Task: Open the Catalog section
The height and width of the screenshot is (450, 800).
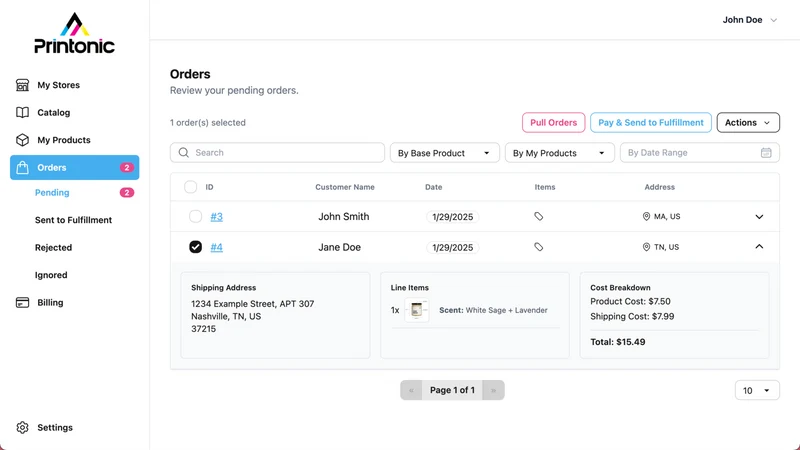Action: 54,112
